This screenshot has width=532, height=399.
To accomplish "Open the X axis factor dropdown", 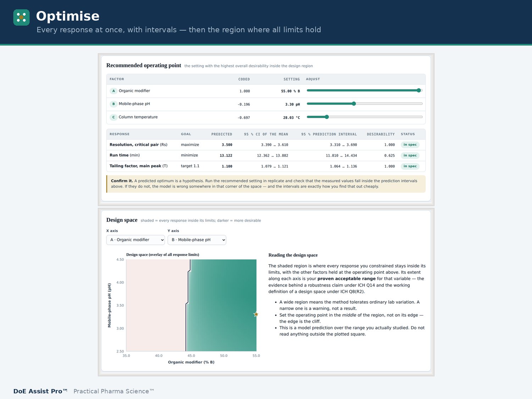I will pos(135,240).
